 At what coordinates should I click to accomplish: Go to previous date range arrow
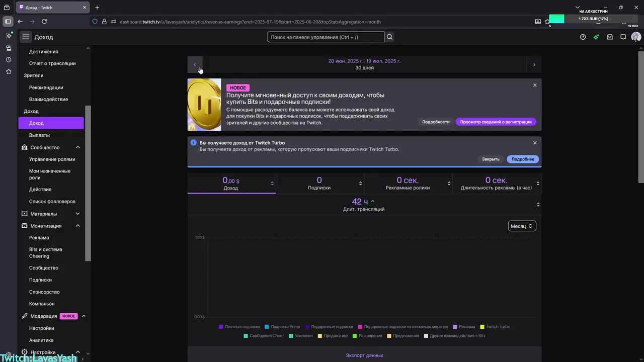195,64
